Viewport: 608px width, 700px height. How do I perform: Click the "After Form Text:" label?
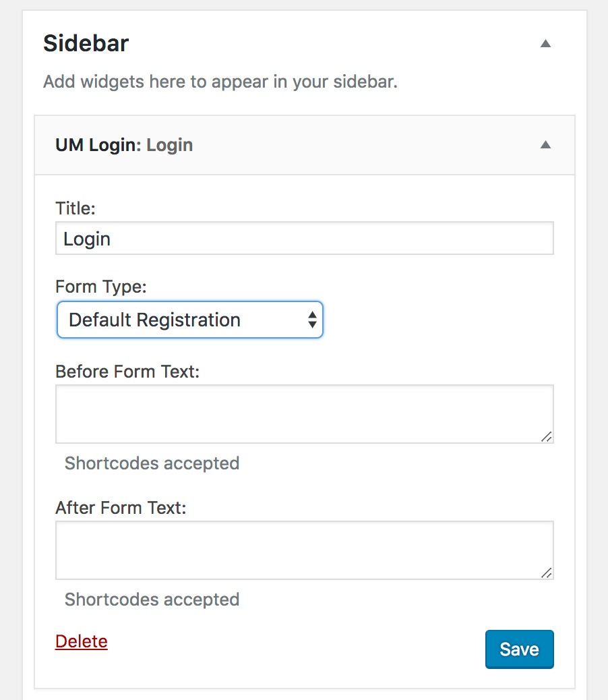tap(121, 508)
